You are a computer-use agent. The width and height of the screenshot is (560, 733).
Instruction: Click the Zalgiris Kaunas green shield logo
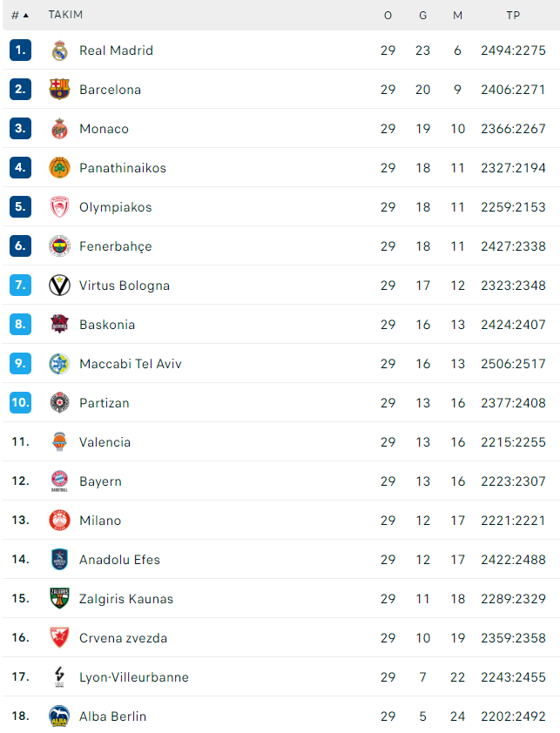tap(59, 598)
